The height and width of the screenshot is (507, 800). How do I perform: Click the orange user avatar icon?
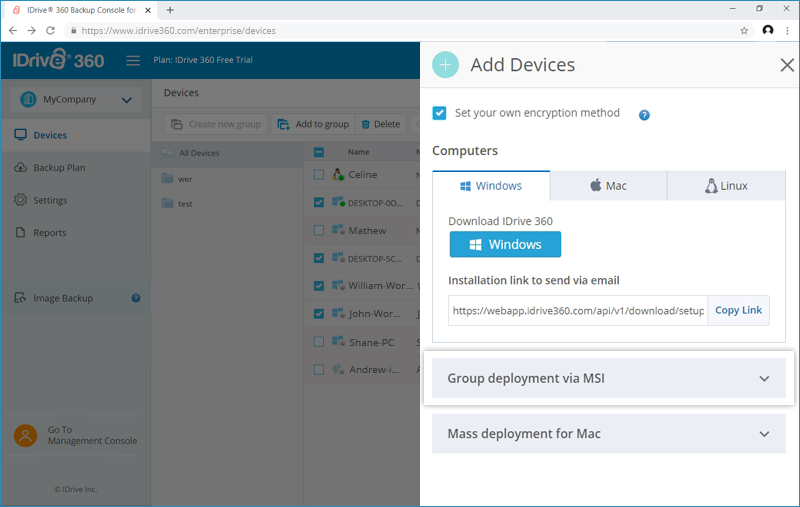coord(26,436)
